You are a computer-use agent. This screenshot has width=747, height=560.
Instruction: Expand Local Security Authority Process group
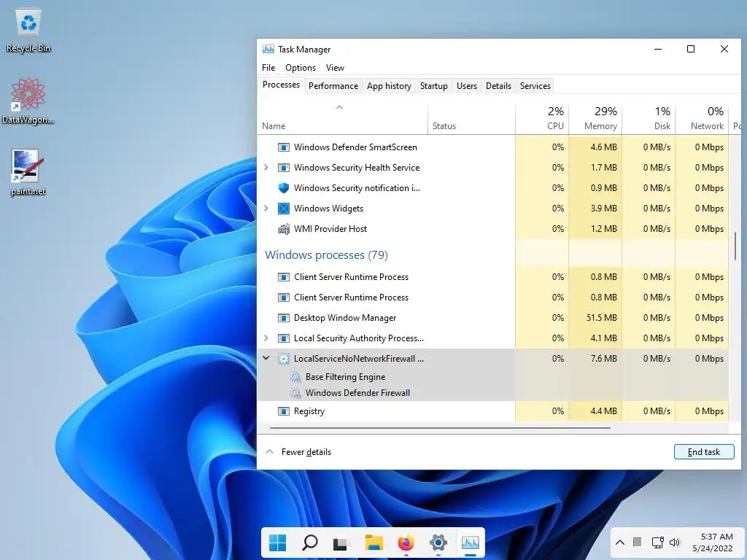[266, 338]
